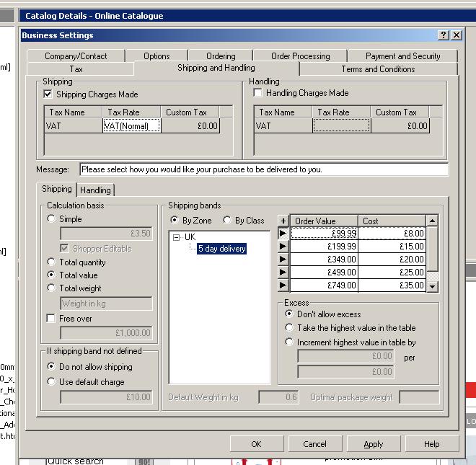Close the Business Settings dialog
476x465 pixels.
(457, 35)
